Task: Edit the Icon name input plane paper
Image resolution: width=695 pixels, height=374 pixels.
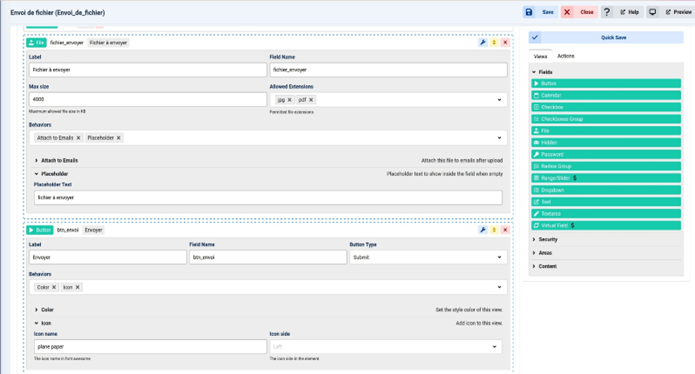Action: point(150,347)
